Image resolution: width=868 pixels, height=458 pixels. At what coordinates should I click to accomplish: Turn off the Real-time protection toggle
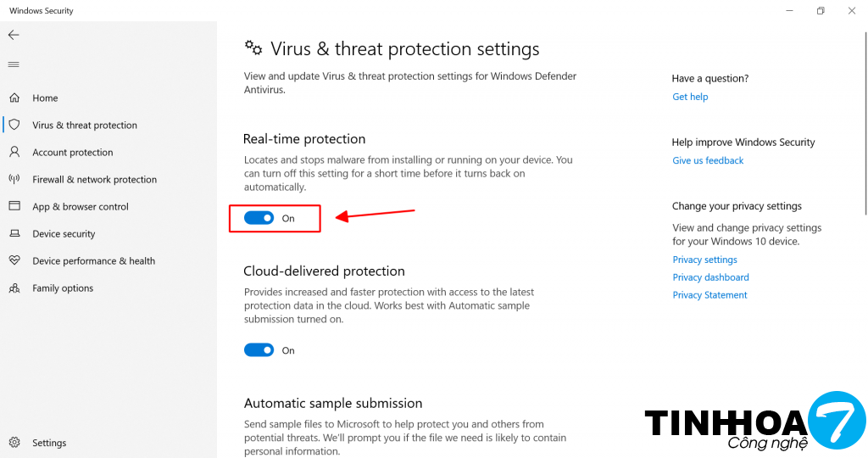[x=259, y=218]
